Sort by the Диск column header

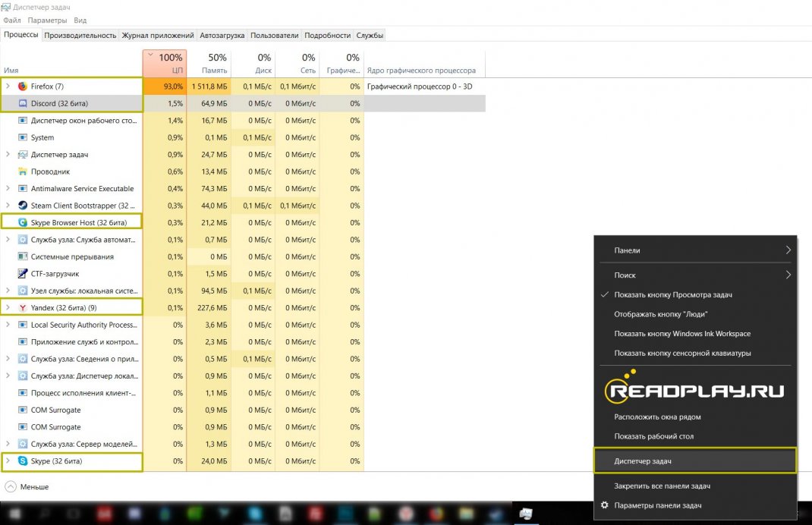pos(253,63)
